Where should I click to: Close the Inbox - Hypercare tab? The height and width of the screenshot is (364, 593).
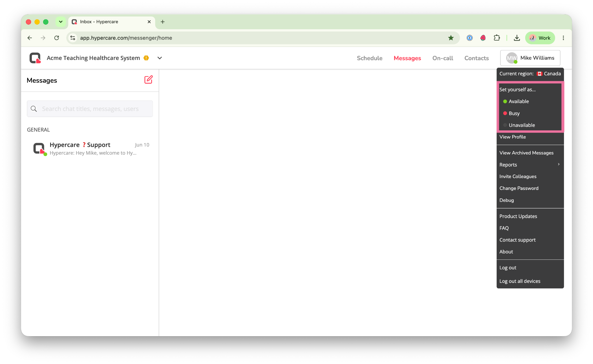[x=149, y=22]
